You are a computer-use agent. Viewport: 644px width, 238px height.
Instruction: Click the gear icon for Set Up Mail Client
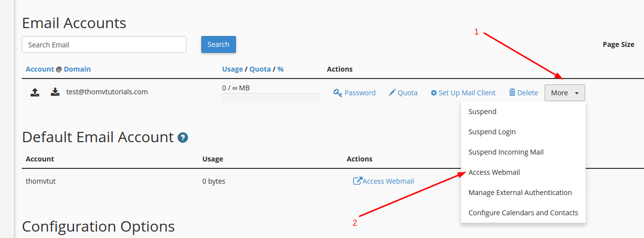434,93
